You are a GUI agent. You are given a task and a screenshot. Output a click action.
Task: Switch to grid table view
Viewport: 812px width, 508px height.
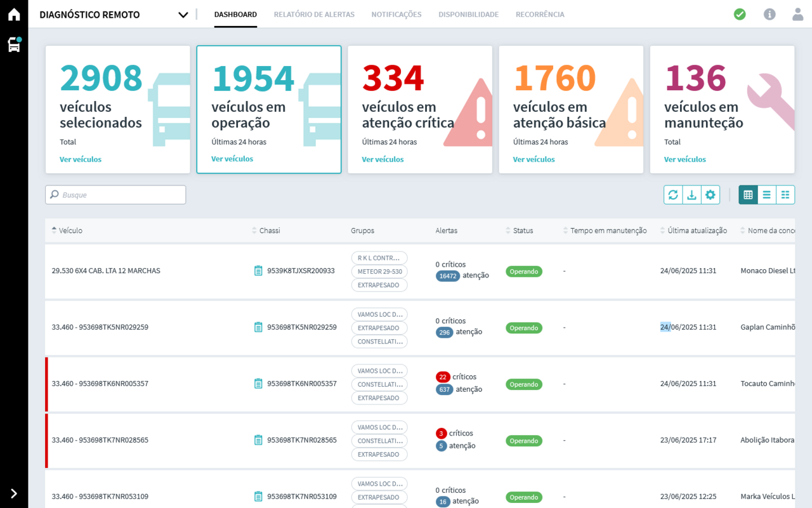click(x=748, y=195)
